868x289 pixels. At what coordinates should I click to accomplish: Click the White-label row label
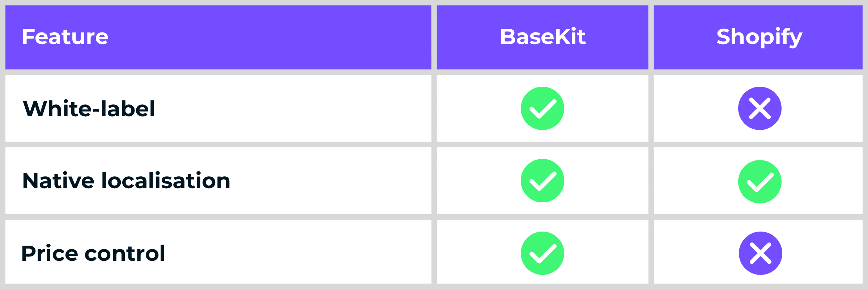[89, 109]
